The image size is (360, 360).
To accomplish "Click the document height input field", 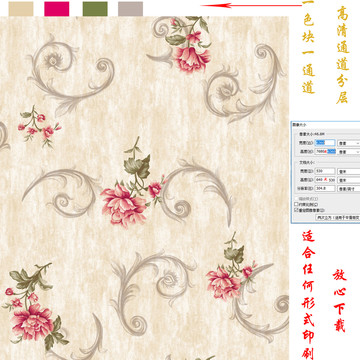I will [325, 180].
